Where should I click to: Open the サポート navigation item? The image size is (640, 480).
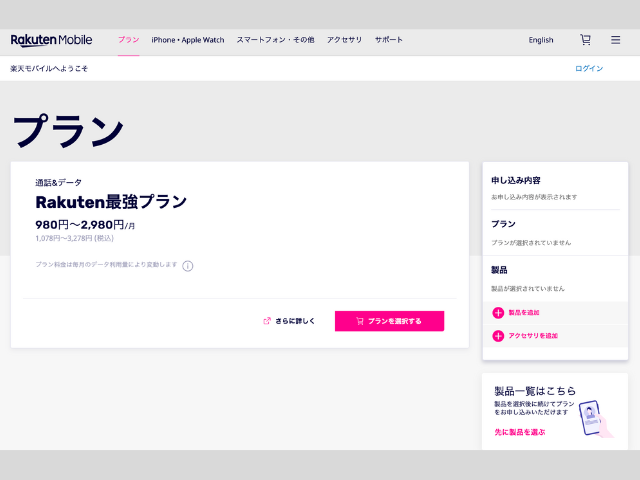pyautogui.click(x=389, y=40)
